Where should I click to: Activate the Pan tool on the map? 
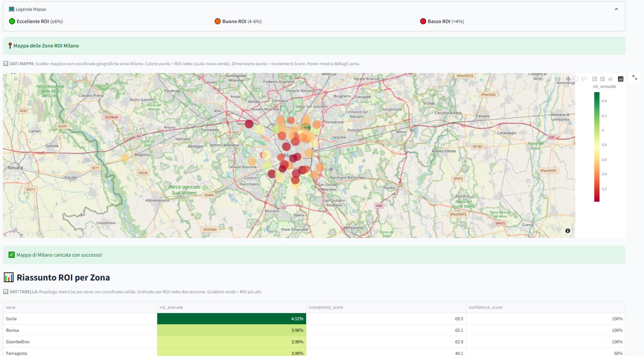coord(568,78)
